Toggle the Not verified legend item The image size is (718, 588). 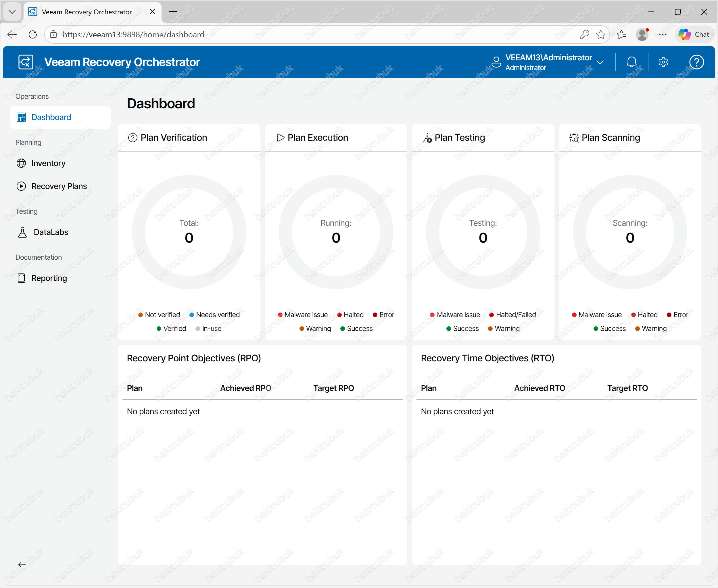tap(159, 315)
